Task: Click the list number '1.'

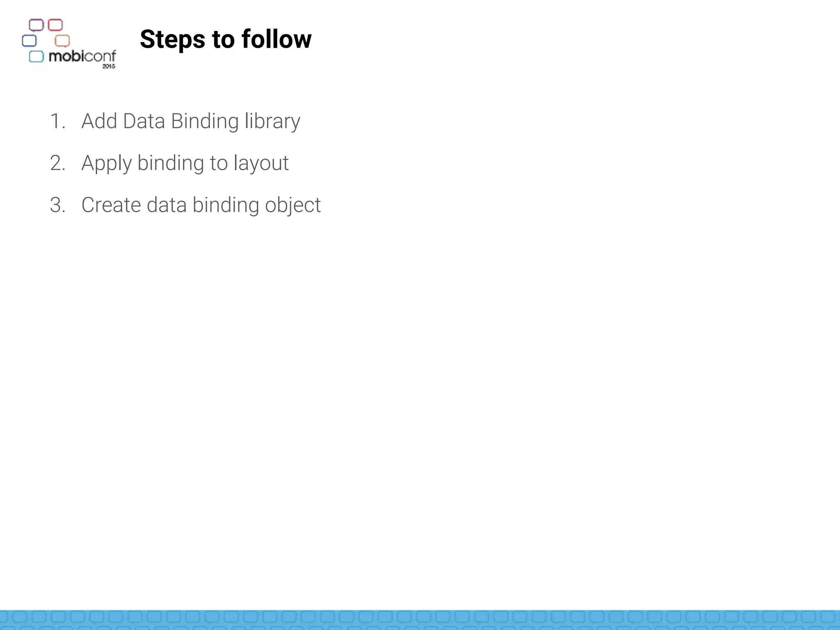Action: click(x=58, y=121)
